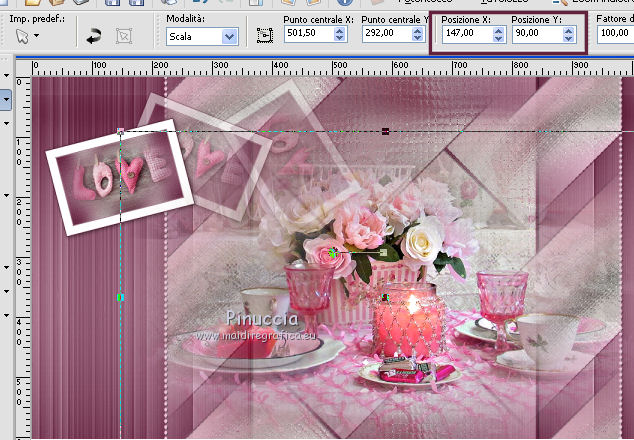Click the Imp. predef.: label
Image resolution: width=634 pixels, height=440 pixels.
point(37,19)
